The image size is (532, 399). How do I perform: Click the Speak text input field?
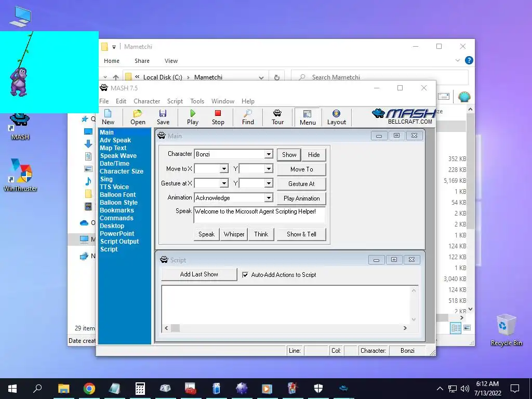260,215
